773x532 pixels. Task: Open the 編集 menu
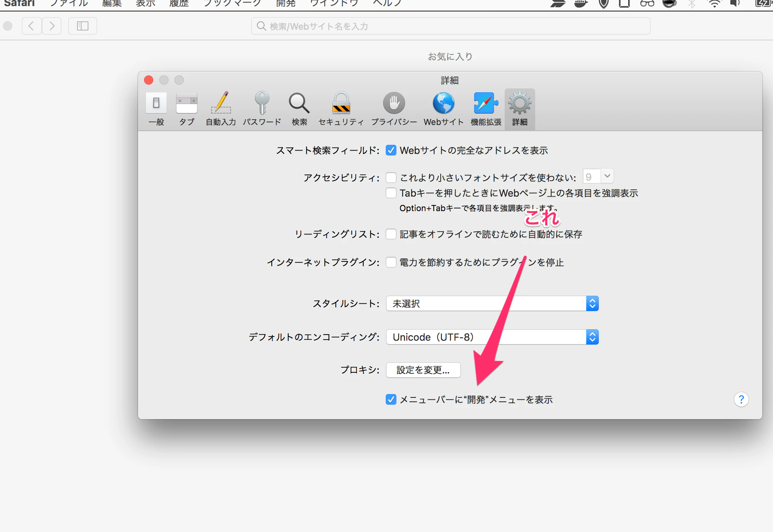tap(112, 3)
